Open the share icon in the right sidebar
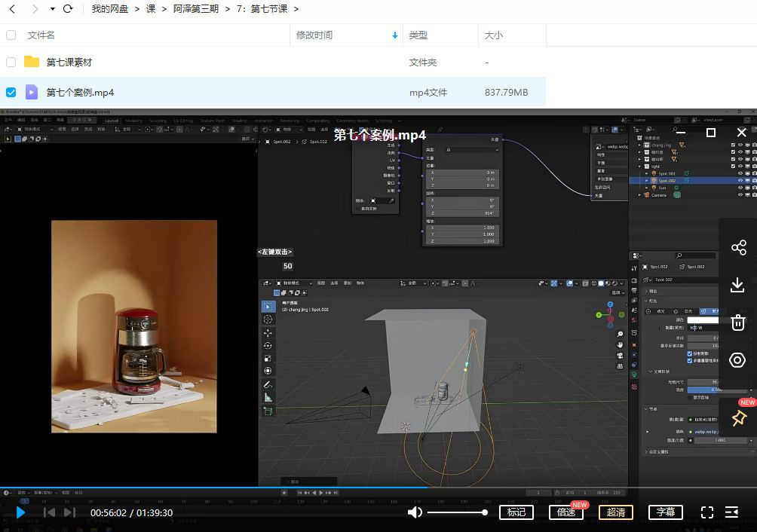 coord(737,247)
